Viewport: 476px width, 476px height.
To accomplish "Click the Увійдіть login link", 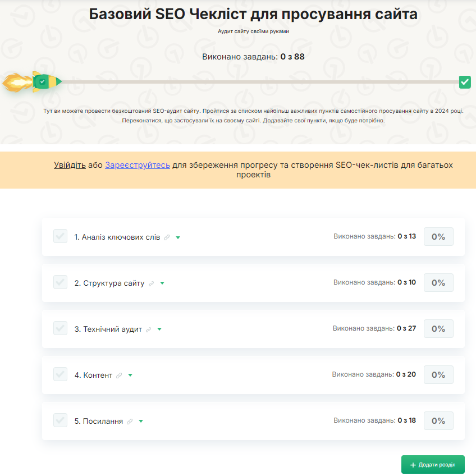I will point(70,165).
